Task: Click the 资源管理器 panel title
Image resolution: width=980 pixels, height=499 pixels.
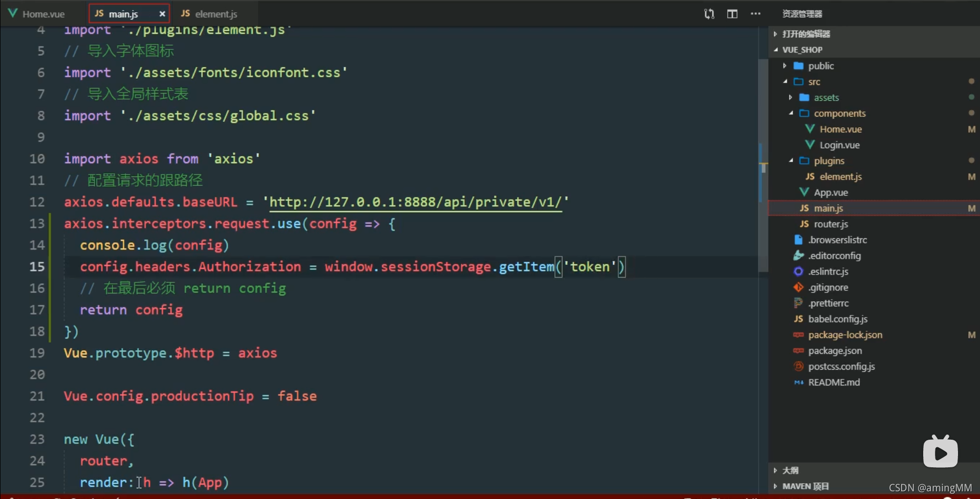Action: (802, 14)
